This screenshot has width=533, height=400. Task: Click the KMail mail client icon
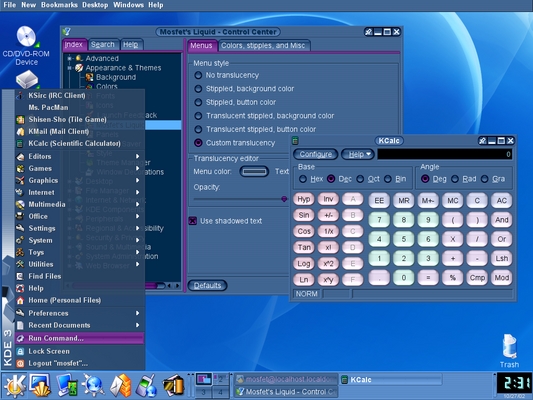[20, 132]
